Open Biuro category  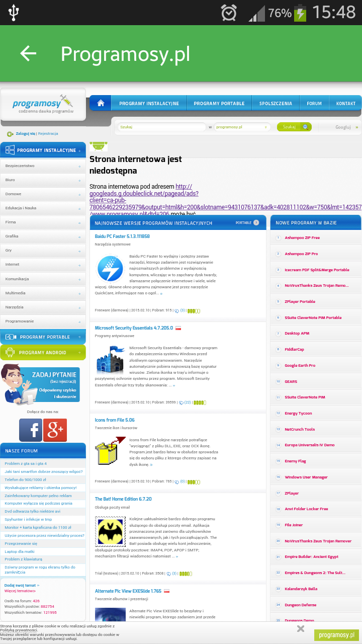[x=43, y=180]
